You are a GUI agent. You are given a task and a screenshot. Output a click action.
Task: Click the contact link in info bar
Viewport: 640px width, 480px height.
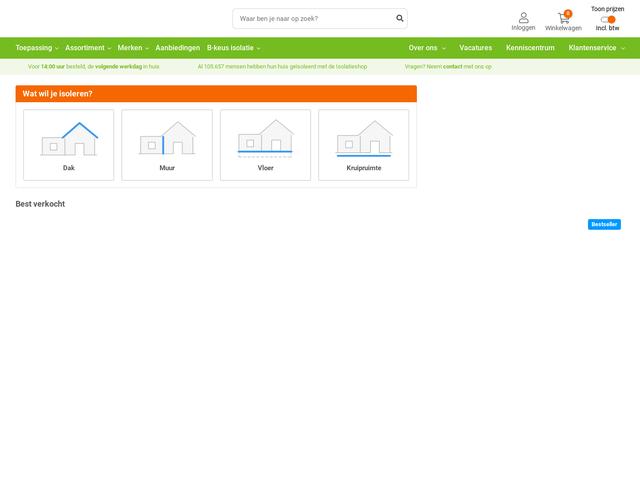click(x=452, y=66)
